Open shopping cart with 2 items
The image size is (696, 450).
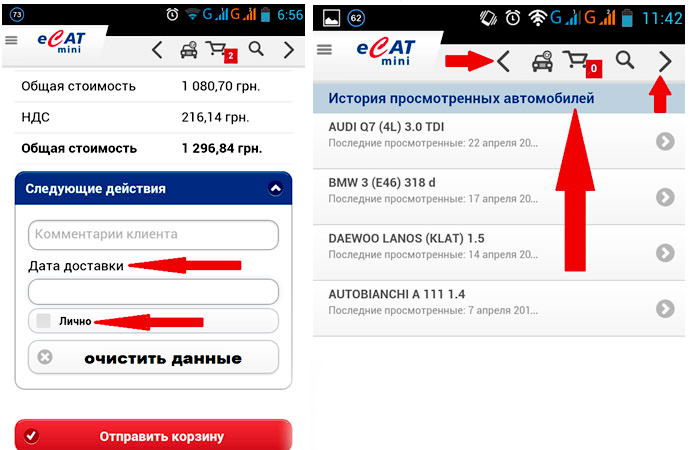click(x=221, y=51)
